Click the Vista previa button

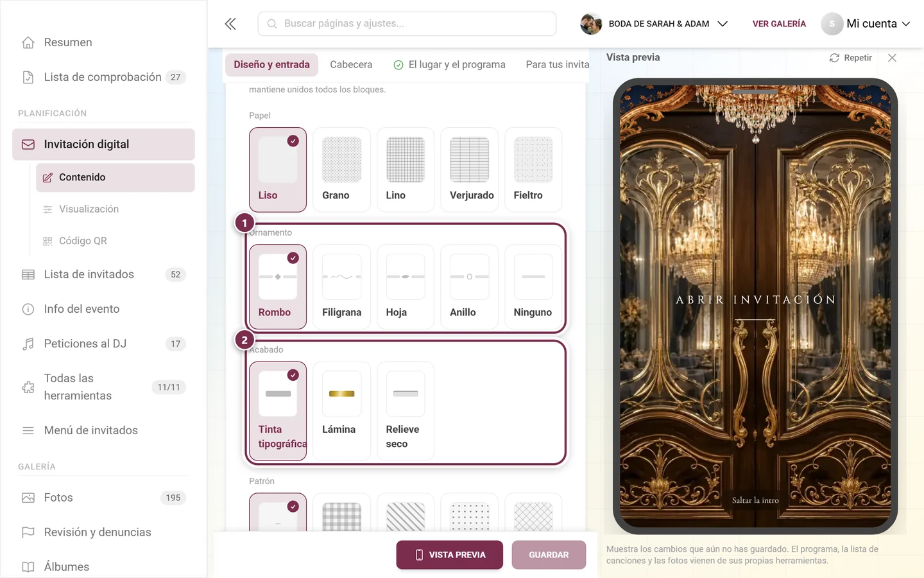(449, 555)
